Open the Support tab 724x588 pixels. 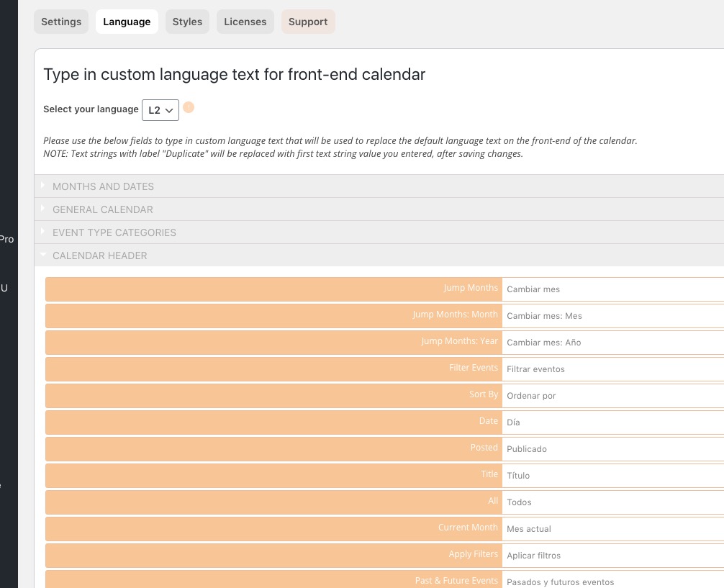point(308,22)
